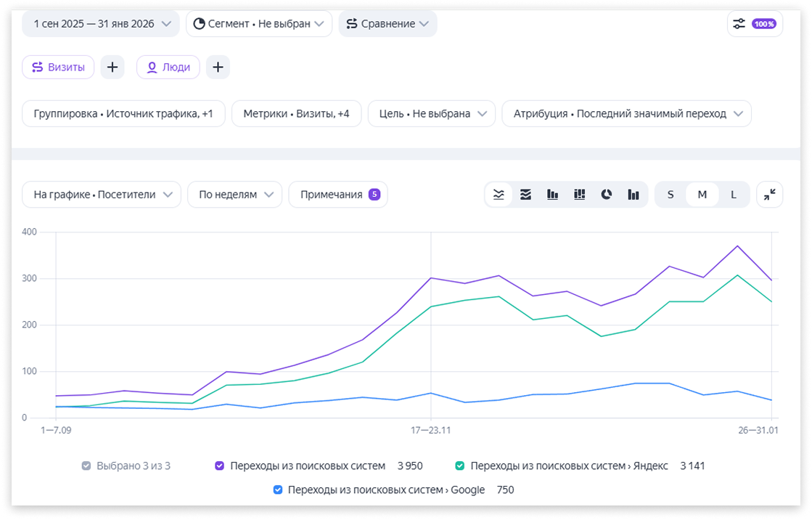This screenshot has width=812, height=520.
Task: Open the data accuracy settings with 100% badge
Action: [x=755, y=24]
